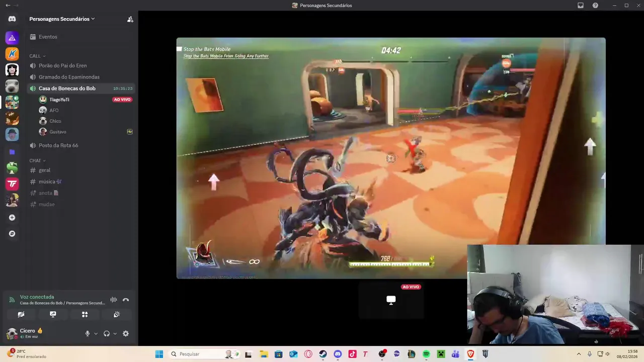
Task: Expand the Personagens Secundários server menu
Action: tap(62, 19)
